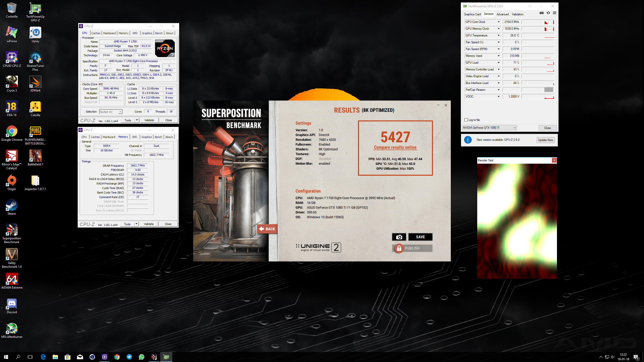This screenshot has width=644, height=362.
Task: Launch PLAYERUNKNOWN'S BATTLEGROUNDS desktop icon
Action: (35, 135)
